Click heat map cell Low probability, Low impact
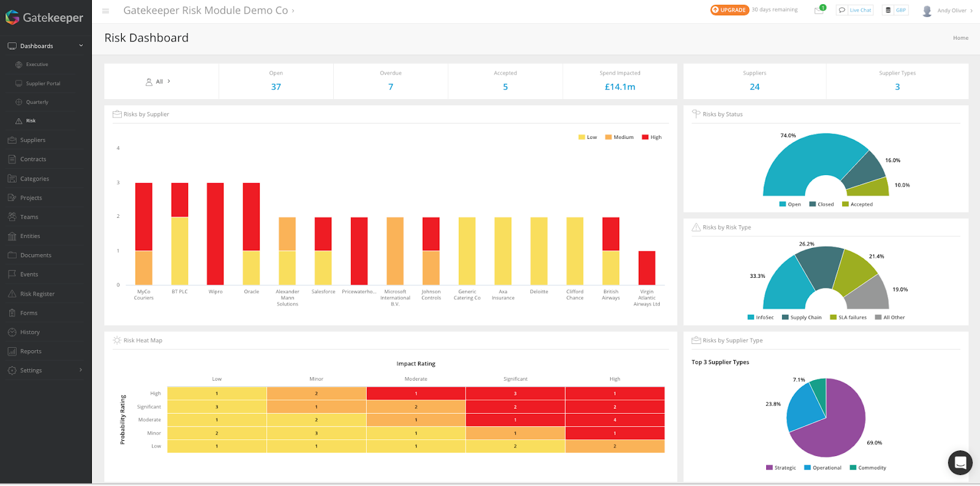Viewport: 980px width, 486px height. point(217,446)
